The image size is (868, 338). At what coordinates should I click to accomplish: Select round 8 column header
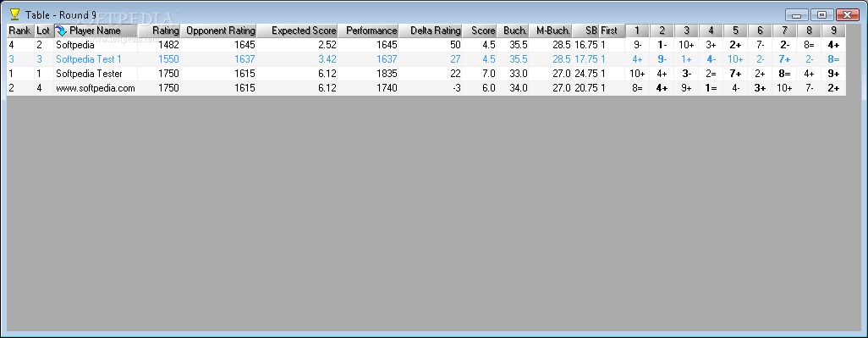point(809,31)
